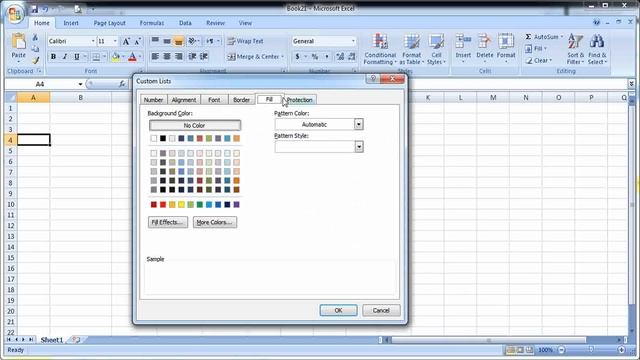640x360 pixels.
Task: Click the Font Color A icon
Action: pyautogui.click(x=132, y=57)
